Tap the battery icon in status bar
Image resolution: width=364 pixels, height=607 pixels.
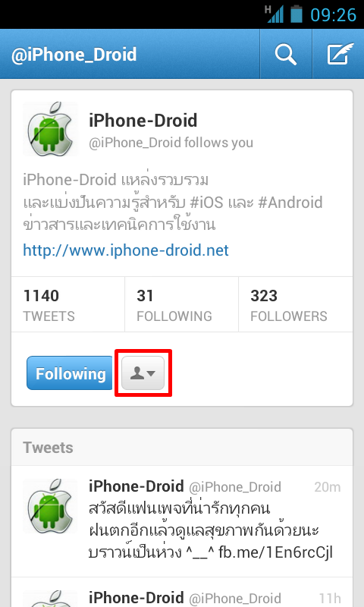tap(297, 14)
